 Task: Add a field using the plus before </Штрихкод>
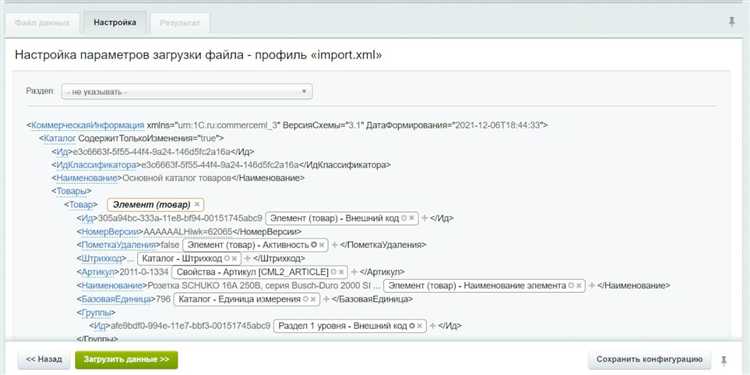(x=247, y=258)
